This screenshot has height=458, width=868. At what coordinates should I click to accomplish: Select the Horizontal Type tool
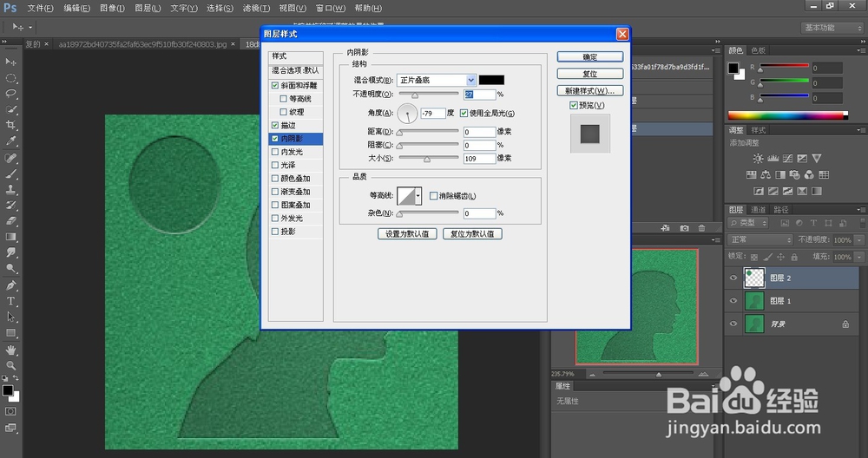point(10,302)
